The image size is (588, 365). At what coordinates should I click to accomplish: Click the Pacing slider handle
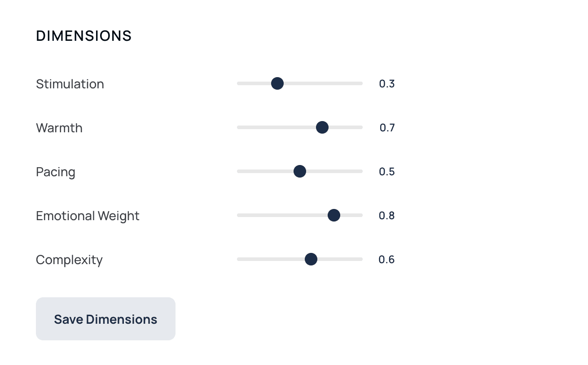pyautogui.click(x=300, y=171)
